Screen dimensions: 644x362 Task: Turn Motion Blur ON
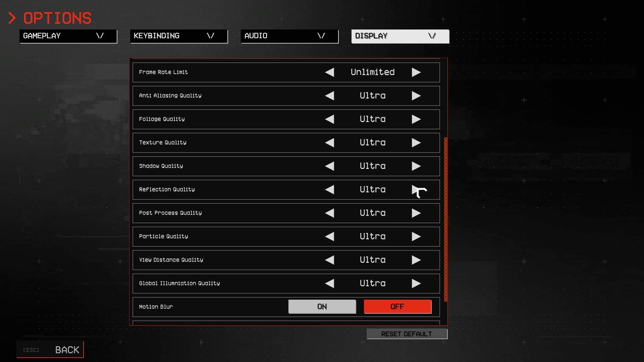(322, 307)
